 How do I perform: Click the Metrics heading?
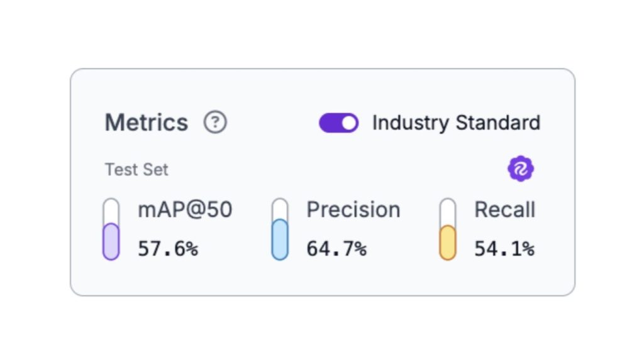[x=146, y=122]
